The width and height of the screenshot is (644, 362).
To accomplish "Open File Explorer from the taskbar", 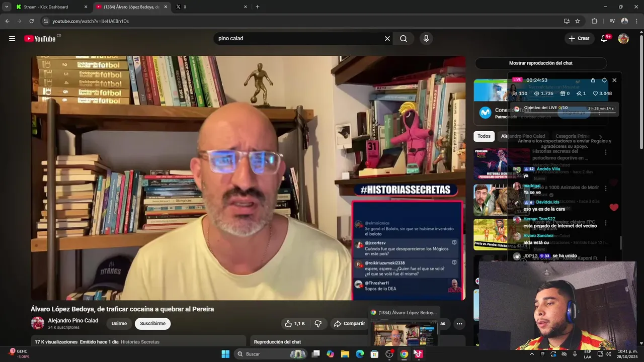I will 345,354.
